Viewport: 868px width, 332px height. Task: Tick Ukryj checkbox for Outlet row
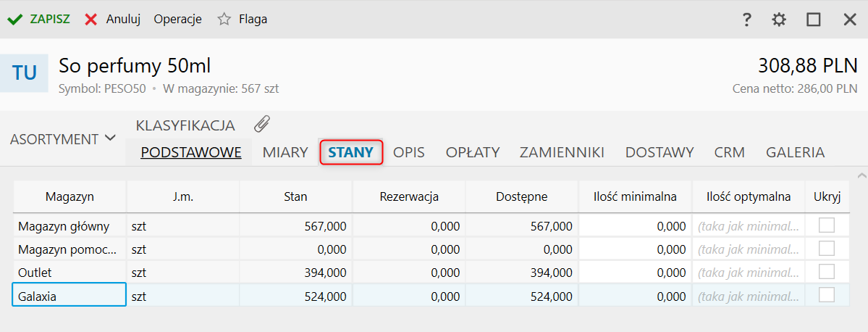click(x=826, y=272)
